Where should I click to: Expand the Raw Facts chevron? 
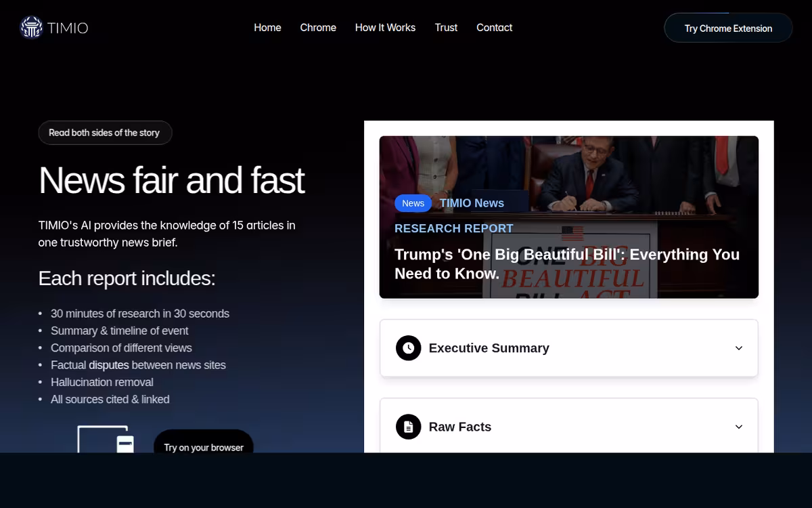tap(739, 427)
